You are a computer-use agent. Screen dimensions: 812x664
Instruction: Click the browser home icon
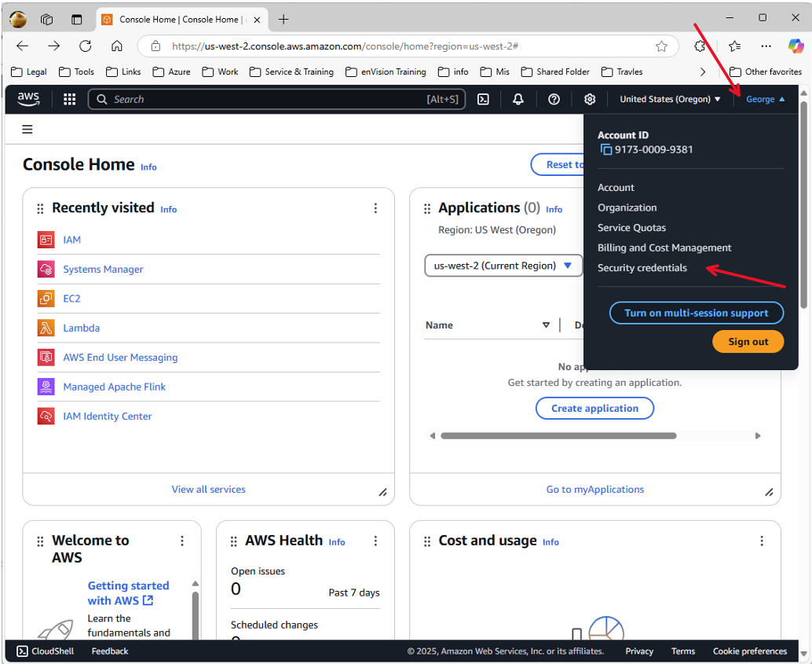(117, 46)
